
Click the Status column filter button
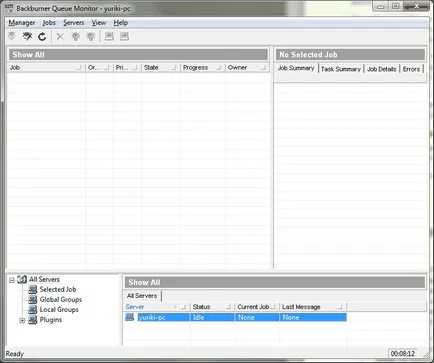(228, 307)
